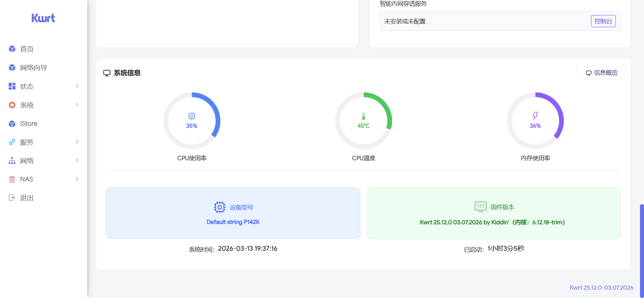Click the NAS database stack icon
This screenshot has width=644, height=298.
[12, 179]
